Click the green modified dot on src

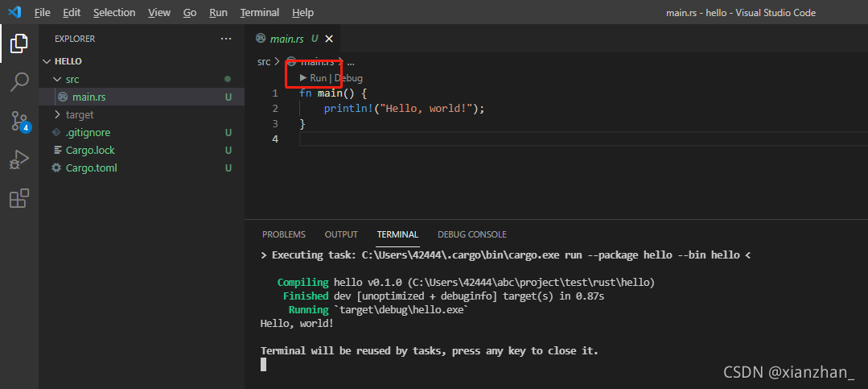[x=228, y=79]
